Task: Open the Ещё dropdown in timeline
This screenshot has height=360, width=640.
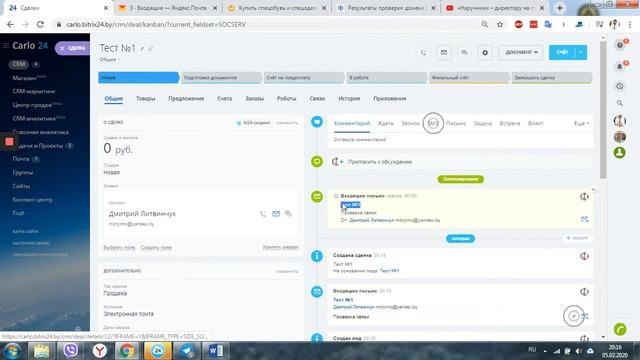Action: click(582, 123)
